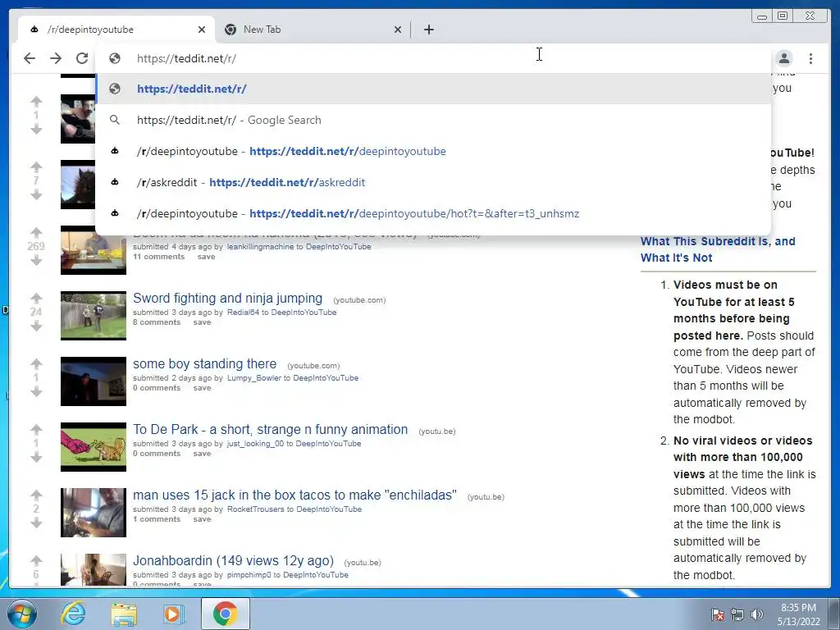
Task: Choose the https://teddit.net/r/ top suggestion
Action: 433,89
